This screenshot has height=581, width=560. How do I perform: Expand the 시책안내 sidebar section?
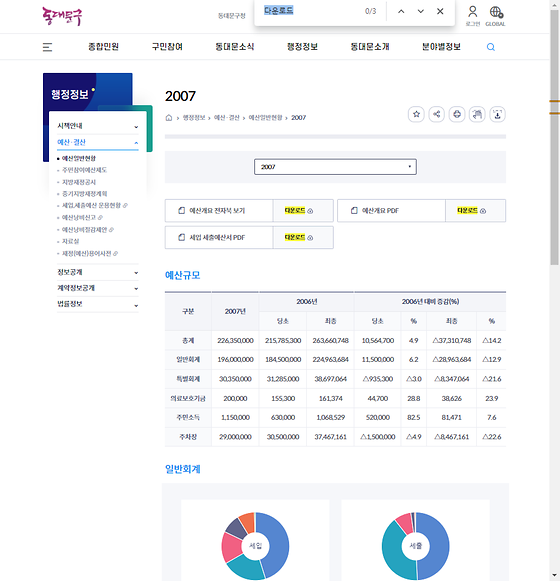98,126
